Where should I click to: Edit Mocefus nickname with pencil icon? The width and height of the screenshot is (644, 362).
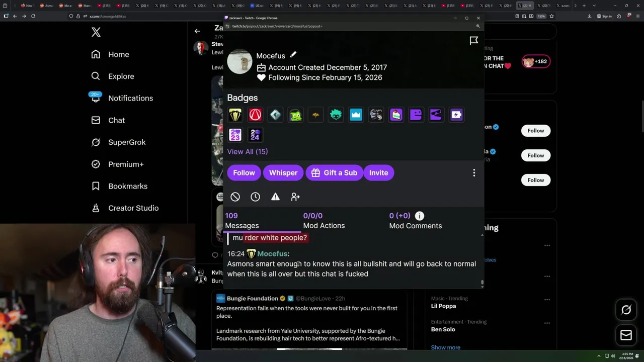[x=293, y=55]
